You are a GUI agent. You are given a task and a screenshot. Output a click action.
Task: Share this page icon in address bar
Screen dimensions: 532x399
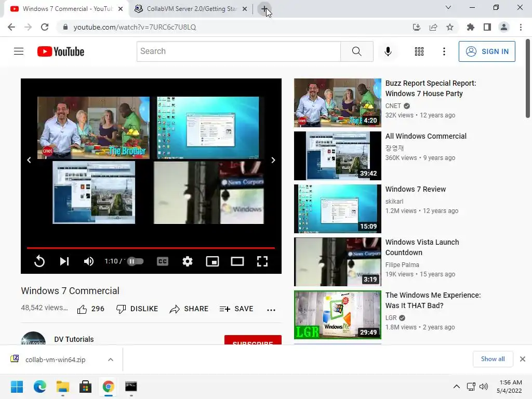point(433,27)
